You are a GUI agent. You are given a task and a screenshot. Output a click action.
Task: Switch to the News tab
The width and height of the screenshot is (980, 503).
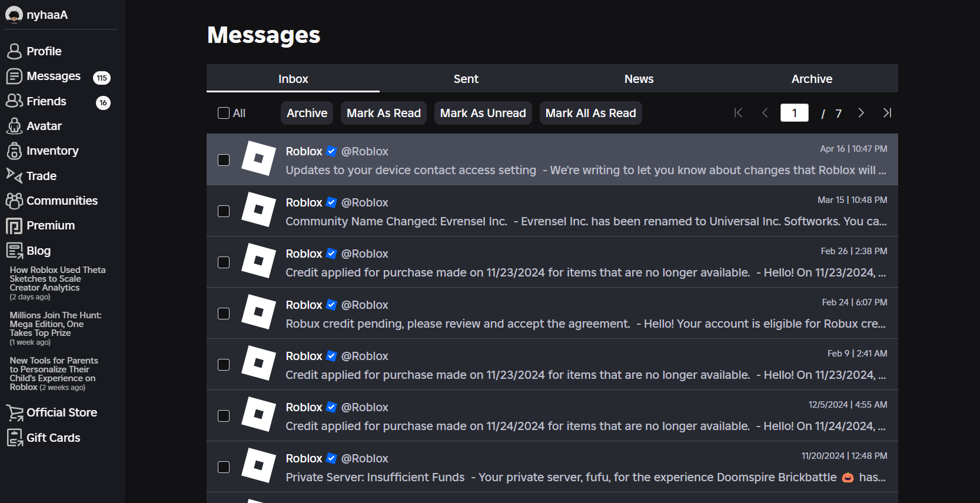639,79
